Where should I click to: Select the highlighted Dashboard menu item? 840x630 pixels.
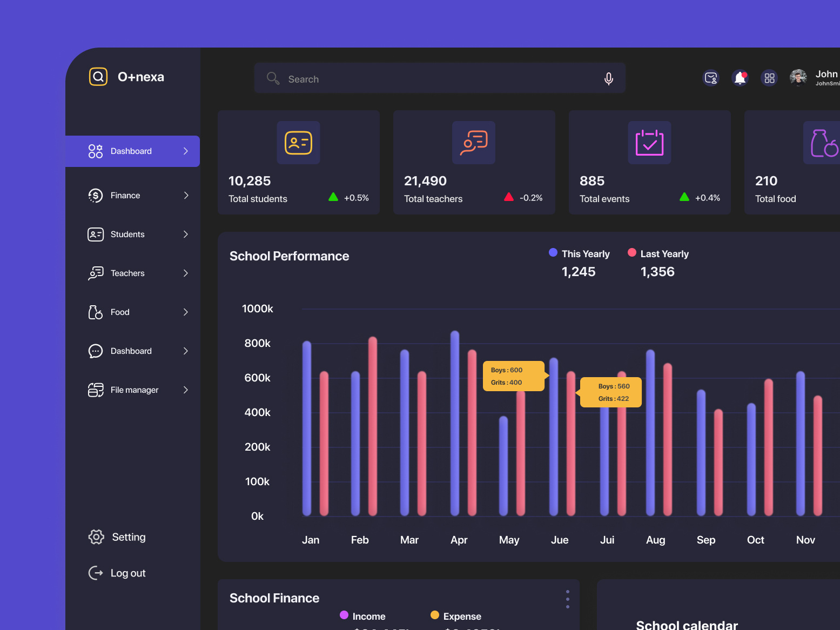tap(132, 151)
